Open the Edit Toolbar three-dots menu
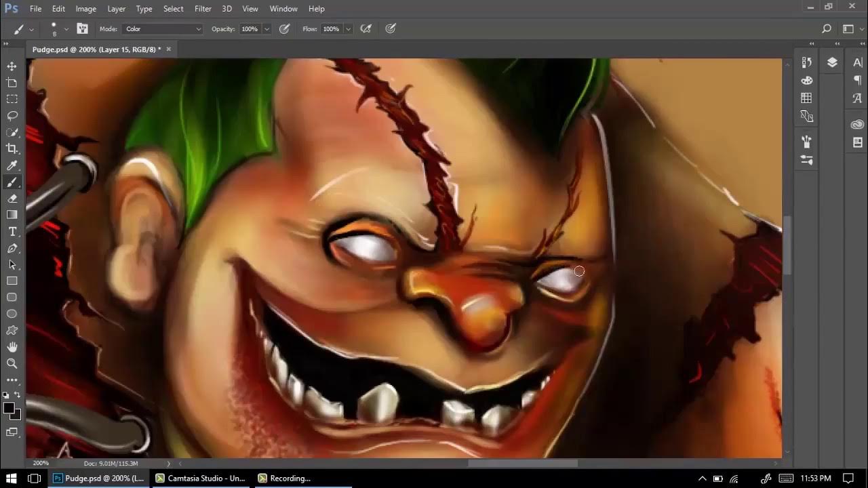This screenshot has width=868, height=488. click(x=12, y=380)
